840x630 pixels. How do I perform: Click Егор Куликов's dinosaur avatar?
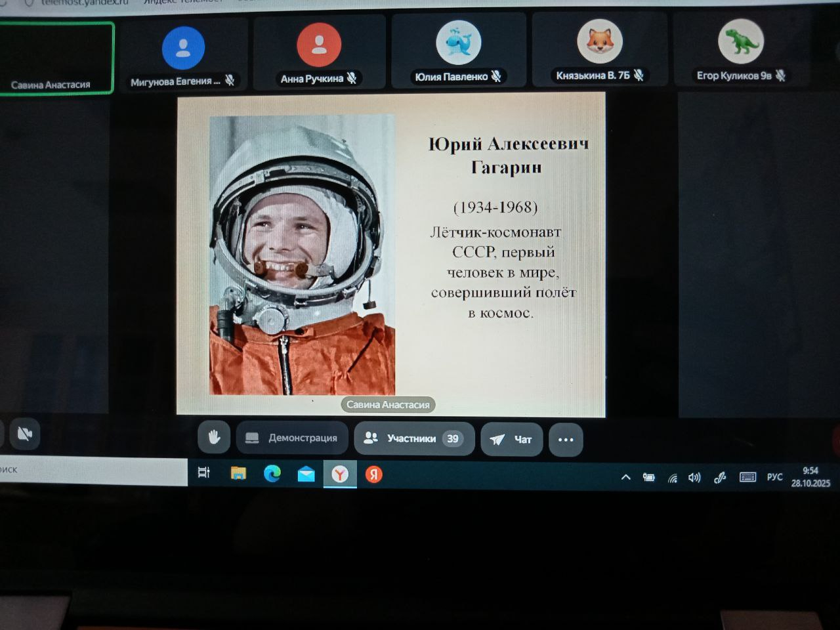coord(740,41)
